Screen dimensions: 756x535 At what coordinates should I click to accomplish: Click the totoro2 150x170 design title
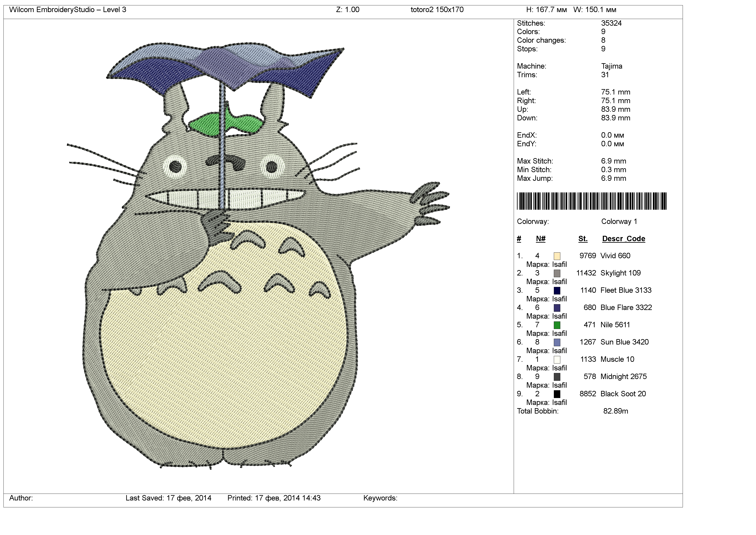point(437,9)
